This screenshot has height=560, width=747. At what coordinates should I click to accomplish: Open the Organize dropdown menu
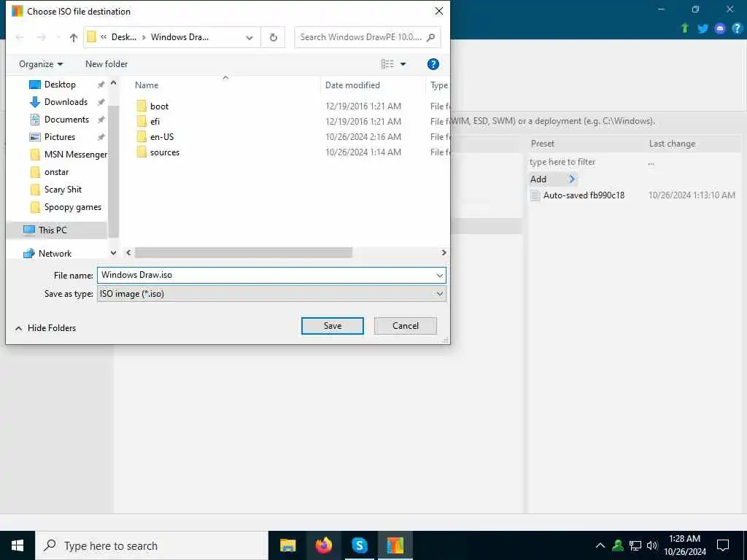(41, 64)
